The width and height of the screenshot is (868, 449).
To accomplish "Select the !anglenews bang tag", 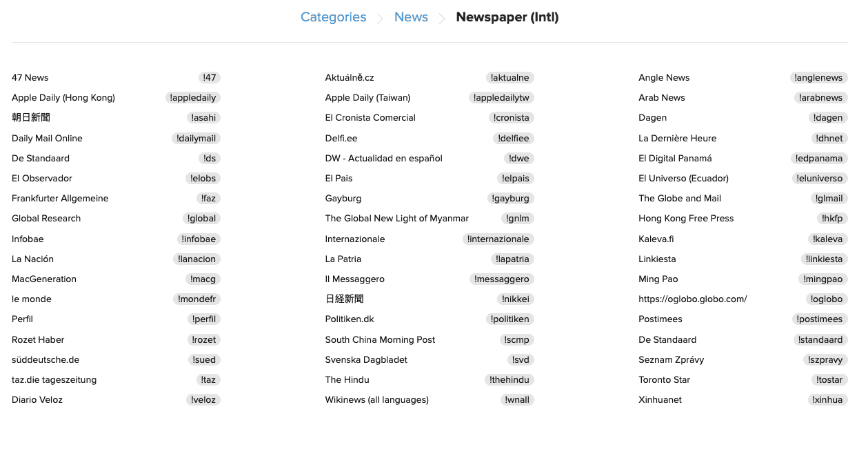I will click(x=819, y=78).
